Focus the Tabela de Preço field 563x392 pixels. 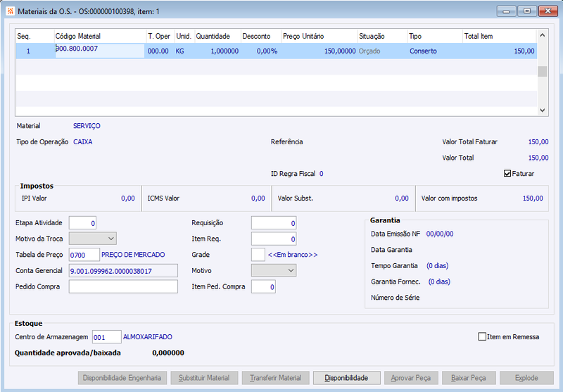click(x=84, y=255)
